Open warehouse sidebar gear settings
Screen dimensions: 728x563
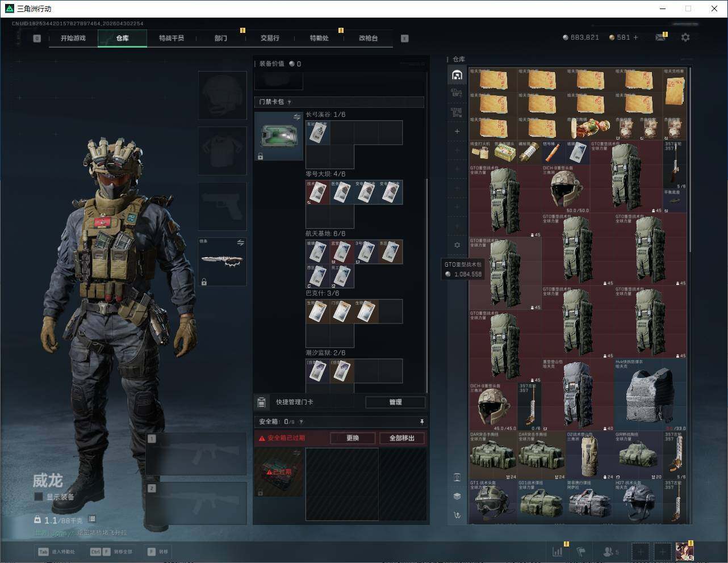[457, 245]
